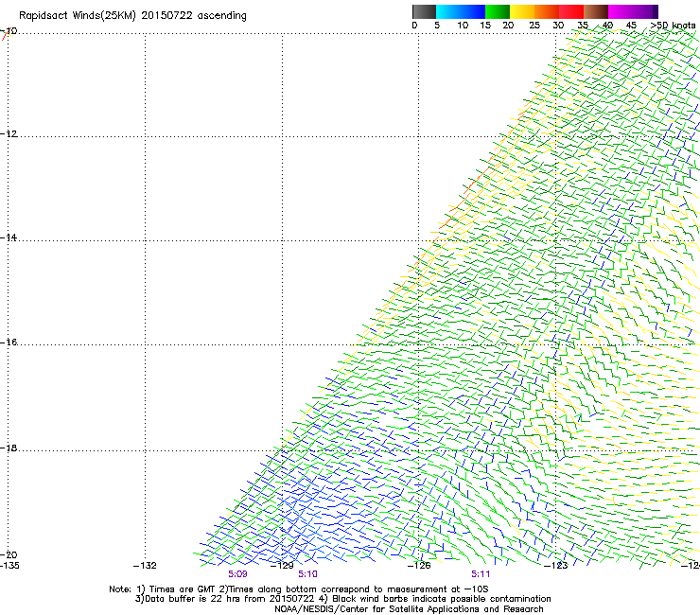The width and height of the screenshot is (700, 615).
Task: Click the longitude label '-135'
Action: point(9,566)
